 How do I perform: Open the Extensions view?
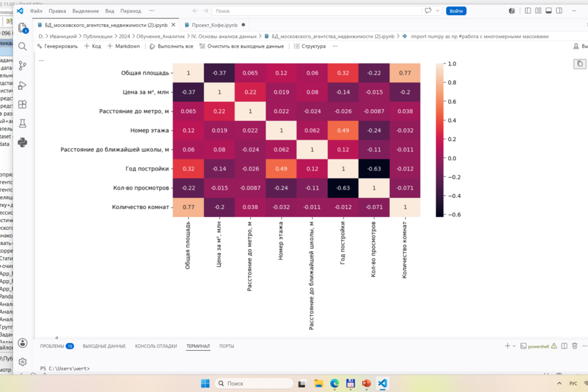(22, 105)
